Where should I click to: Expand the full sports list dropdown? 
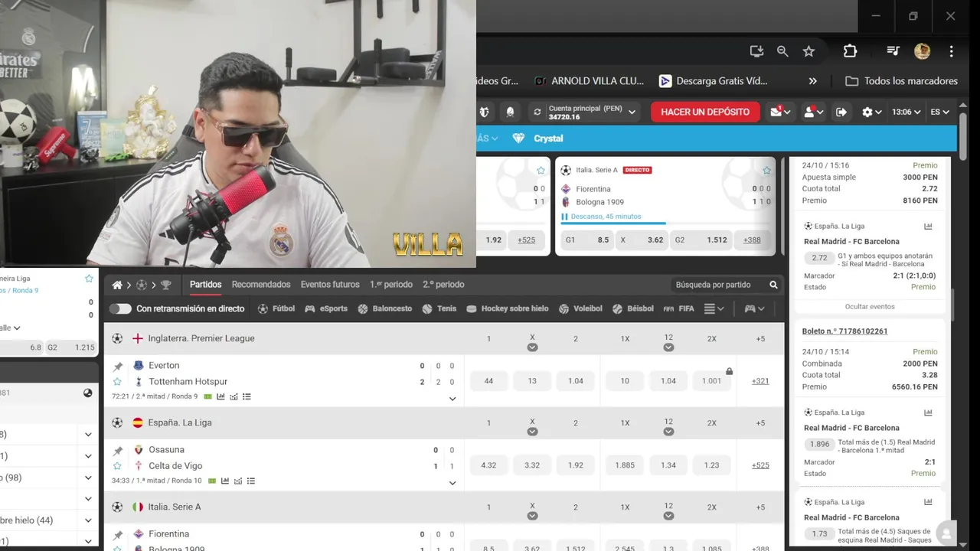click(714, 308)
